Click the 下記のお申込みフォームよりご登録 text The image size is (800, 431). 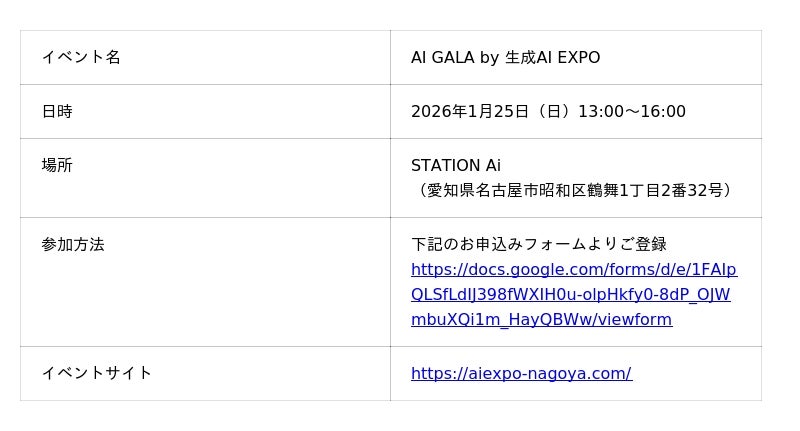(x=539, y=244)
